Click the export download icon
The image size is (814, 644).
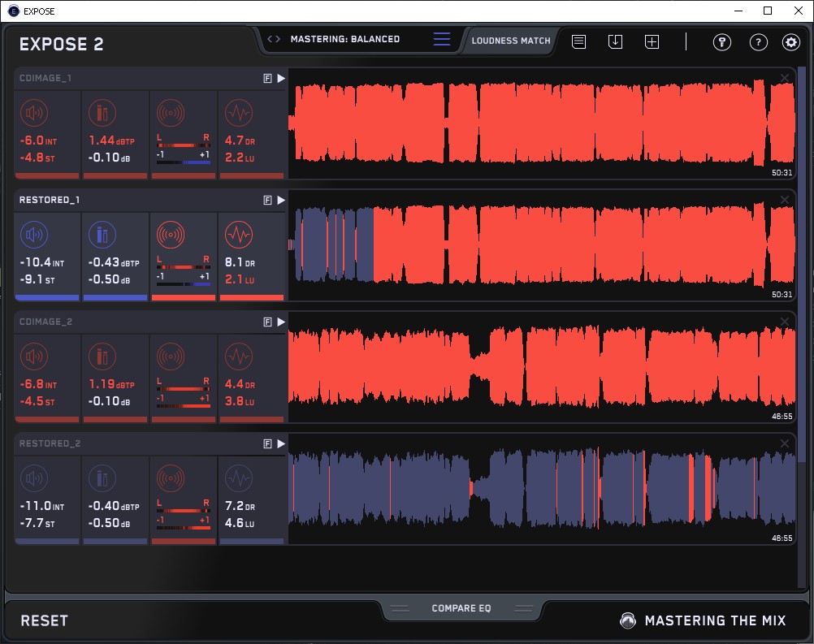pos(615,41)
